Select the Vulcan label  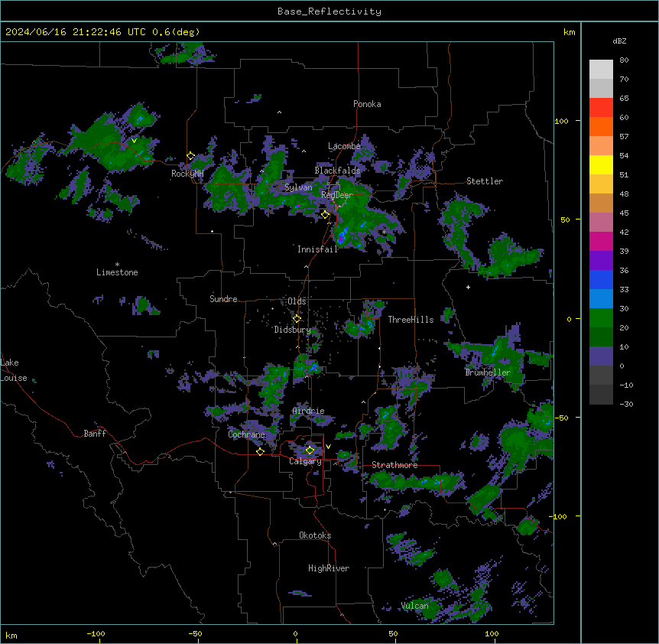click(415, 606)
